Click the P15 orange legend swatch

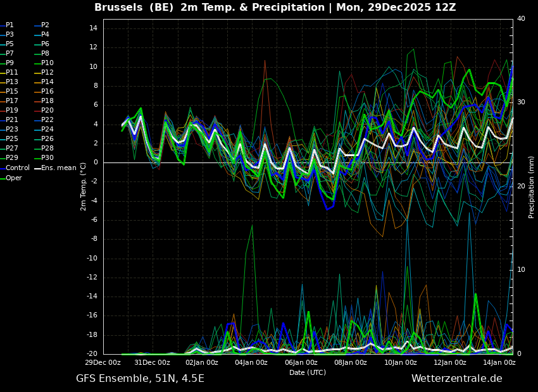click(x=3, y=92)
